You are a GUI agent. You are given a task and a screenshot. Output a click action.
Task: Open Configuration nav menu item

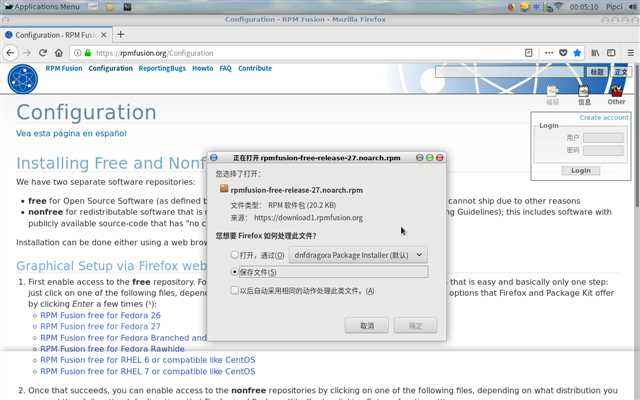(x=111, y=68)
